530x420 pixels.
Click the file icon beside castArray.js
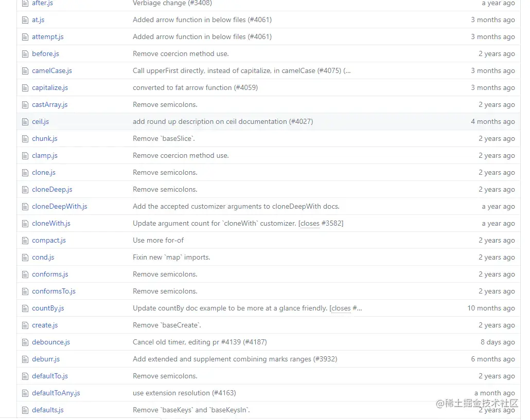tap(25, 105)
